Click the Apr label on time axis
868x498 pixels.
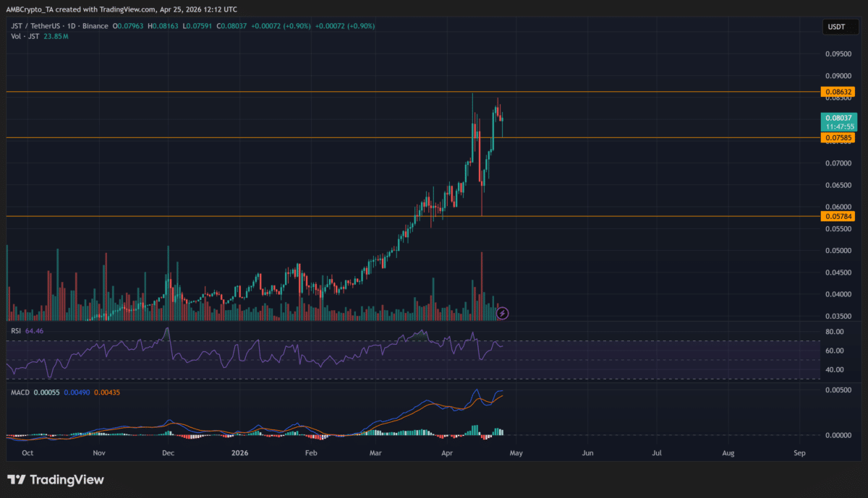coord(448,452)
